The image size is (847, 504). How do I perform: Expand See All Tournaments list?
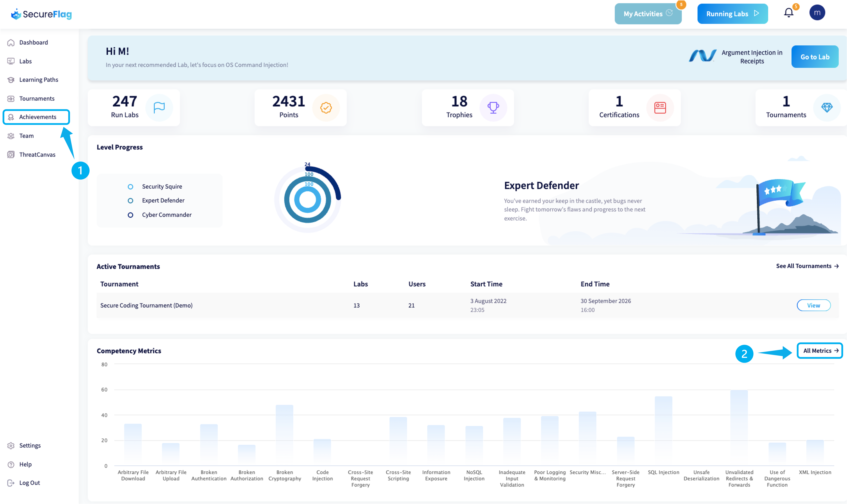point(807,266)
